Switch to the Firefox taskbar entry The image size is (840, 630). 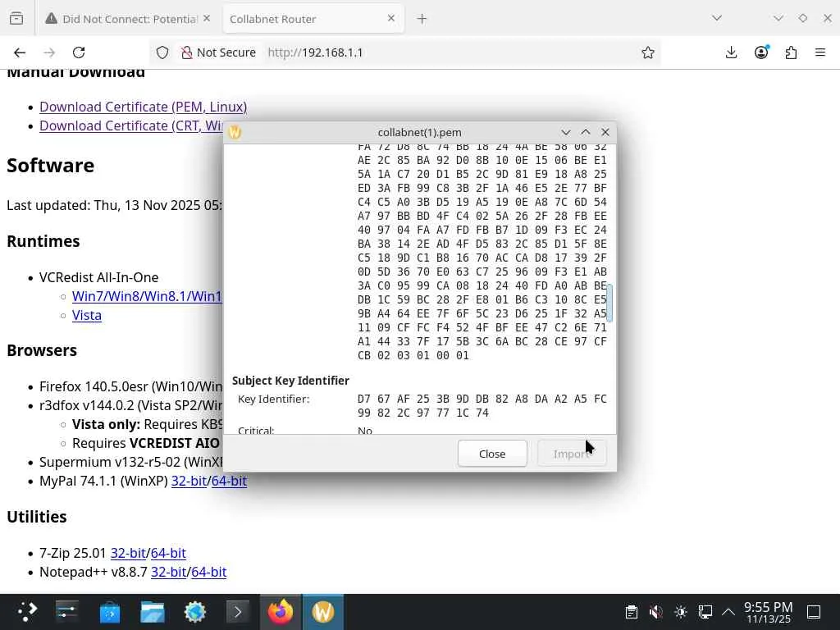tap(281, 612)
